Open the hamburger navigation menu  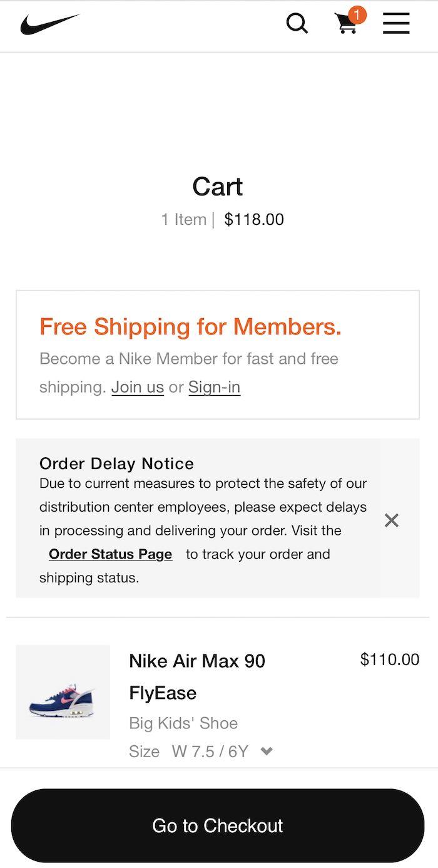coord(396,24)
